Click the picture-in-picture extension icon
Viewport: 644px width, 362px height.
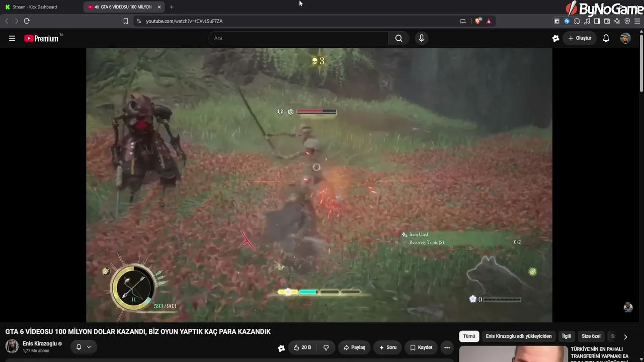click(x=557, y=21)
